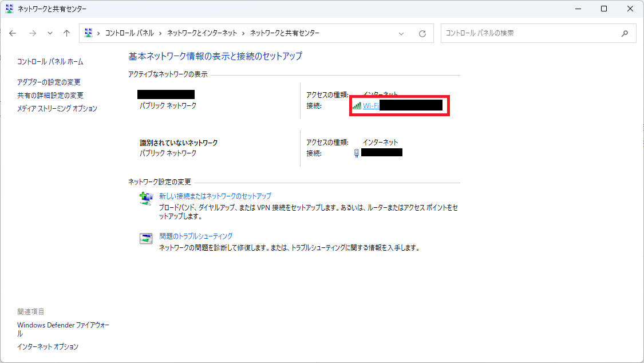The height and width of the screenshot is (363, 644).
Task: Select コントロール パネル breadcrumb
Action: coord(129,33)
